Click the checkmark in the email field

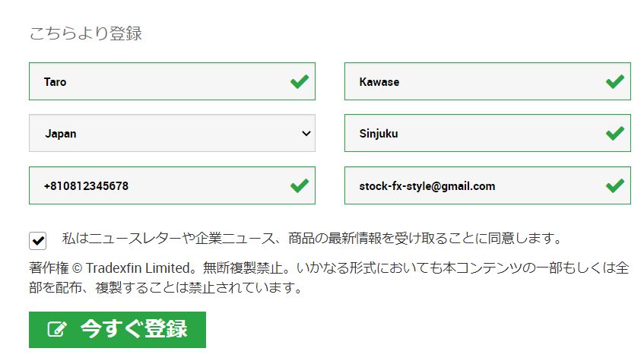(x=614, y=185)
